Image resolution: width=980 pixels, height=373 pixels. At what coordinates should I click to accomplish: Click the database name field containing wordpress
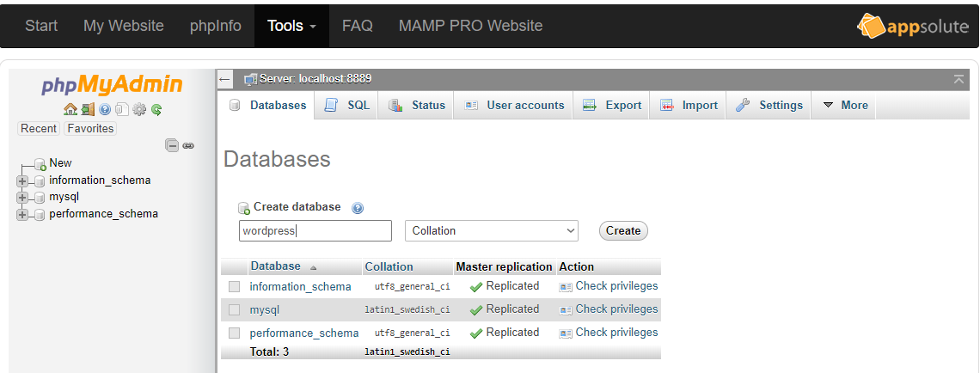pos(315,230)
